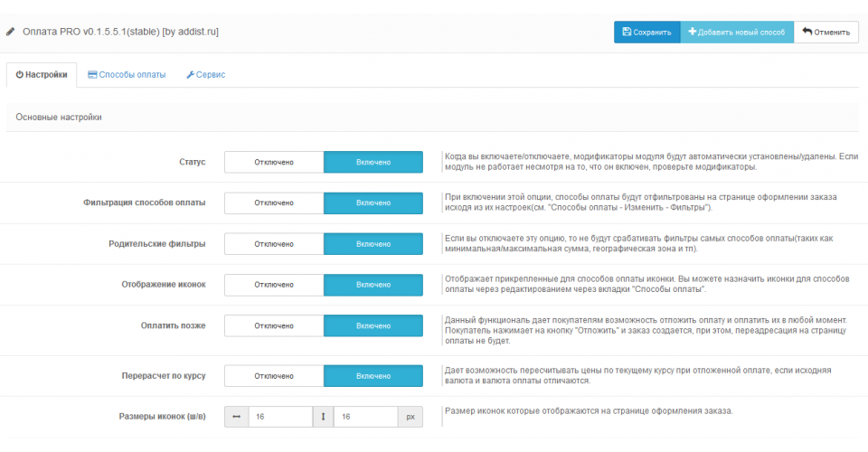Click the icon width input field
868x452 pixels.
[279, 417]
